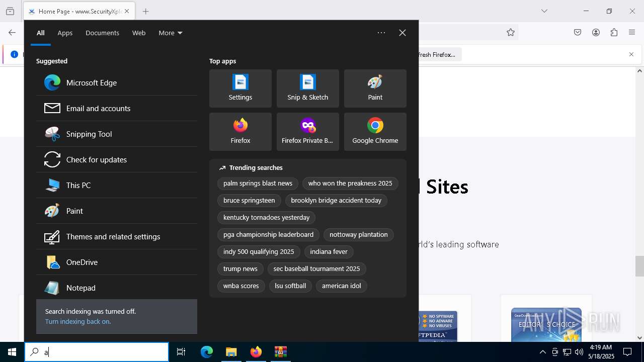Open network status tray icon
This screenshot has height=362, width=644.
point(567,352)
